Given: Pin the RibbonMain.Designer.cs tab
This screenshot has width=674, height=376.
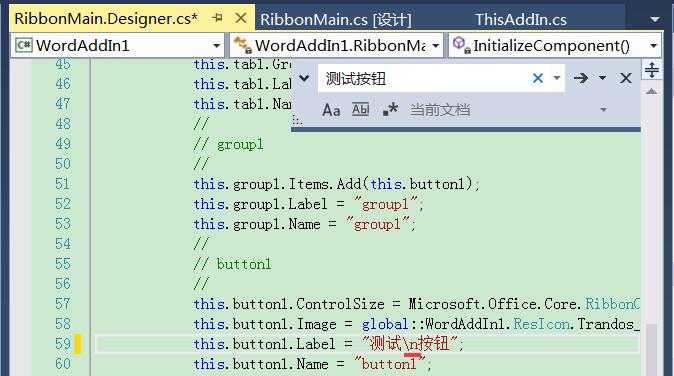Looking at the screenshot, I should point(218,18).
